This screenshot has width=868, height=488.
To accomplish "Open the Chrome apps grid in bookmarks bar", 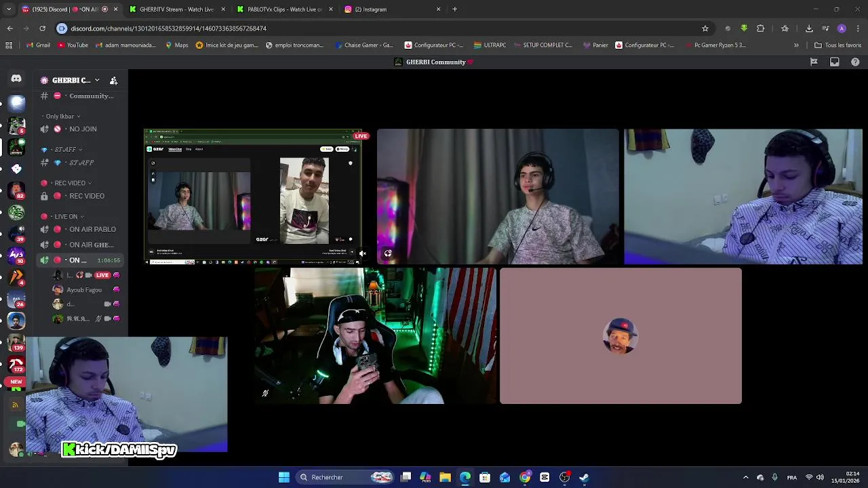I will (9, 45).
